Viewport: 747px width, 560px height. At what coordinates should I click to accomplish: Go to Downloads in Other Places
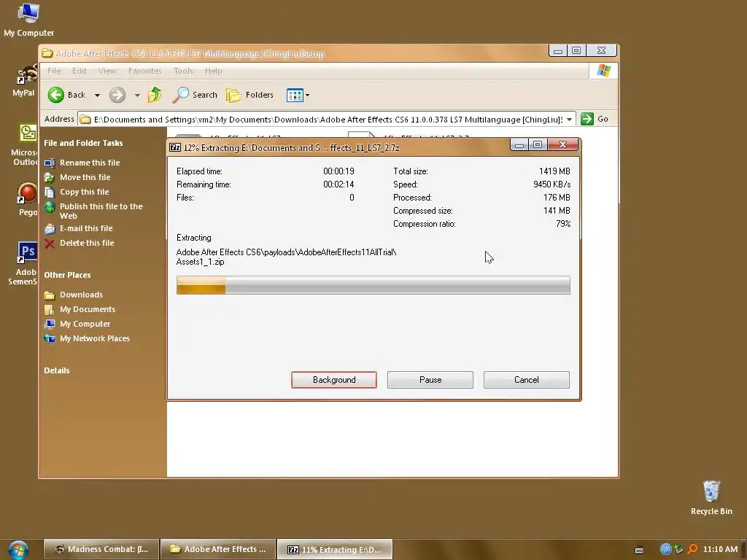click(x=81, y=295)
